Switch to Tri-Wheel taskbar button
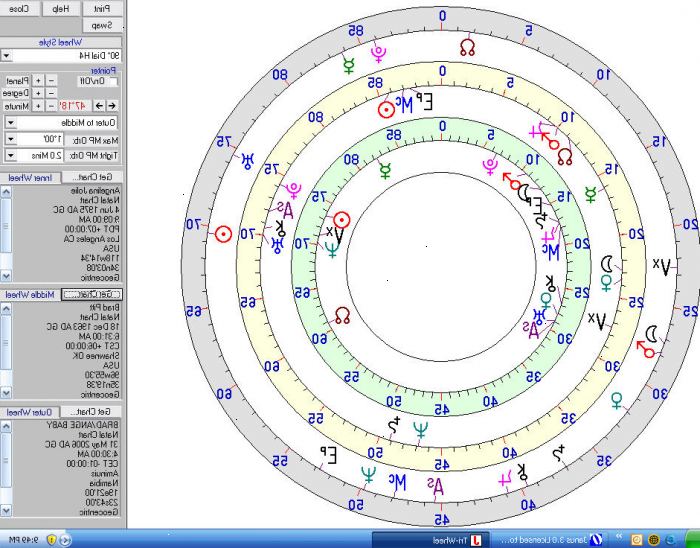The height and width of the screenshot is (548, 700). tap(430, 540)
